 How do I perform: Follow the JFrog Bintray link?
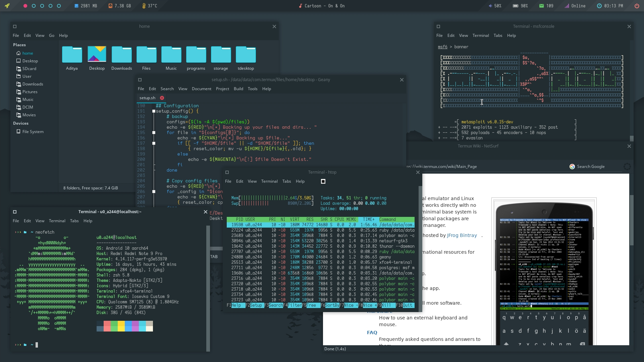(462, 235)
